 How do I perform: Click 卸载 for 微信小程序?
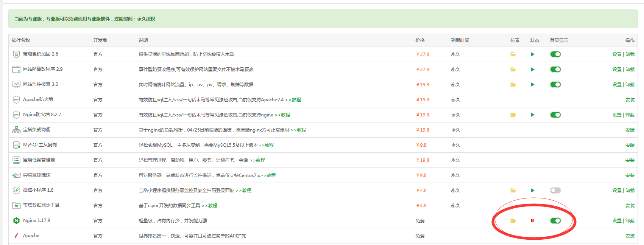click(x=630, y=191)
